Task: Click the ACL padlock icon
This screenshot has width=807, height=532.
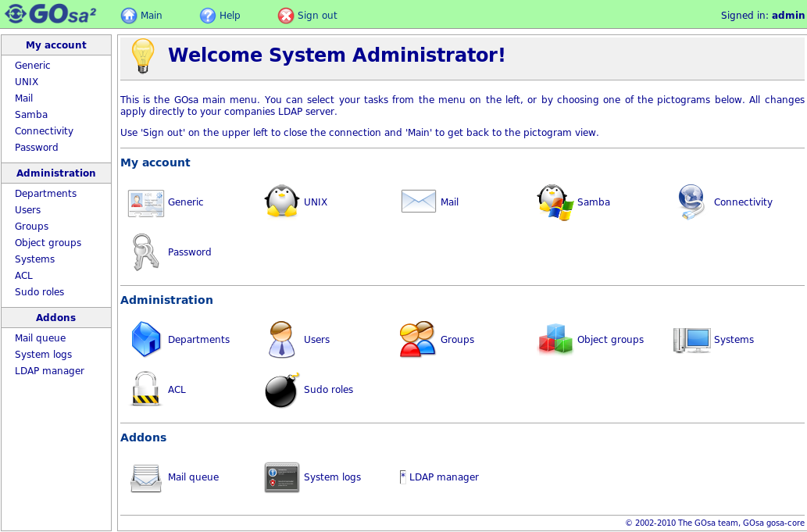Action: point(146,390)
